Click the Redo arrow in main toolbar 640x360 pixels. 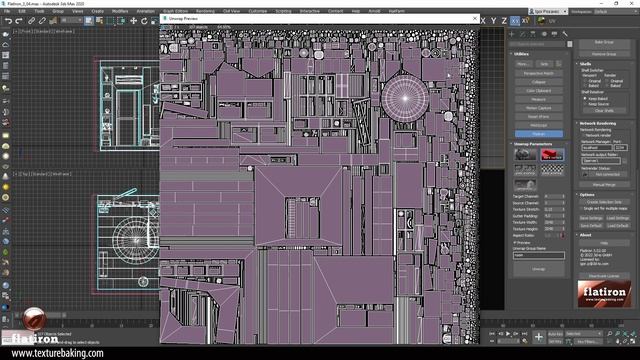tap(19, 21)
